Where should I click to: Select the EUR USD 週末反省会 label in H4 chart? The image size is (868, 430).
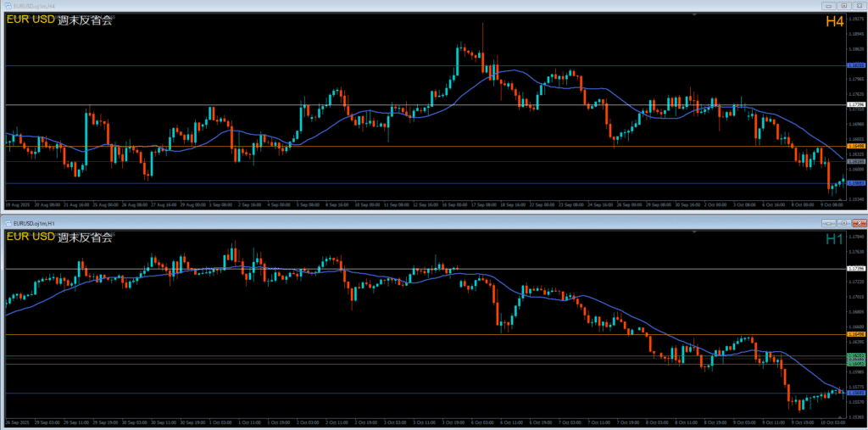(x=59, y=20)
